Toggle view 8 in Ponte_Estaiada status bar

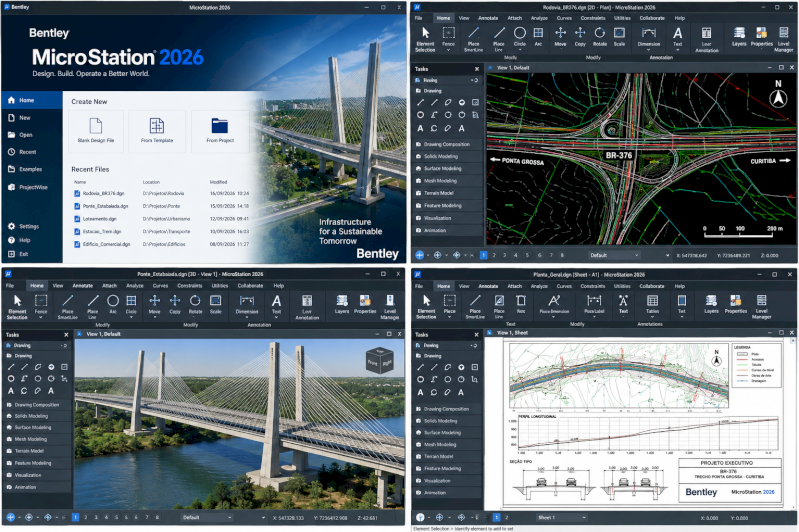pos(157,517)
